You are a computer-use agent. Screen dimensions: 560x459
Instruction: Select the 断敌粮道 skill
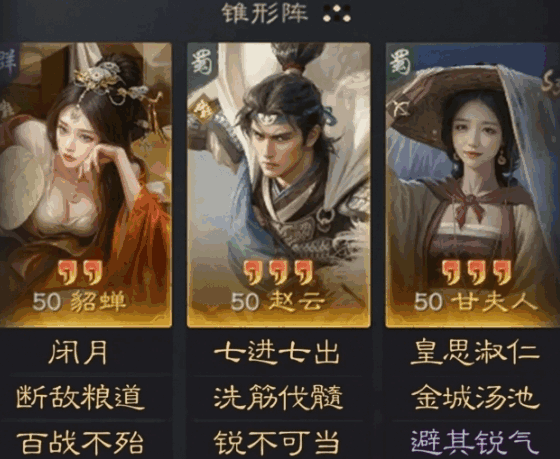coord(80,397)
